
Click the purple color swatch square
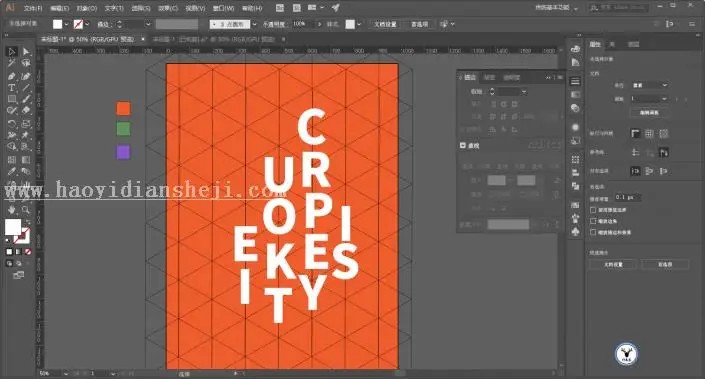click(x=123, y=152)
